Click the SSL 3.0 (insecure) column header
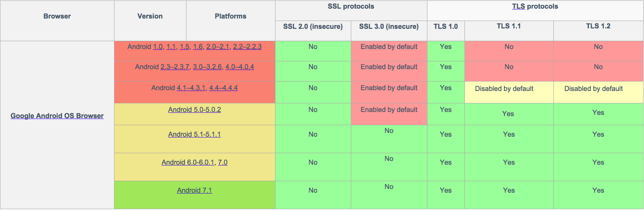Viewport: 644px width, 210px height. [x=389, y=26]
